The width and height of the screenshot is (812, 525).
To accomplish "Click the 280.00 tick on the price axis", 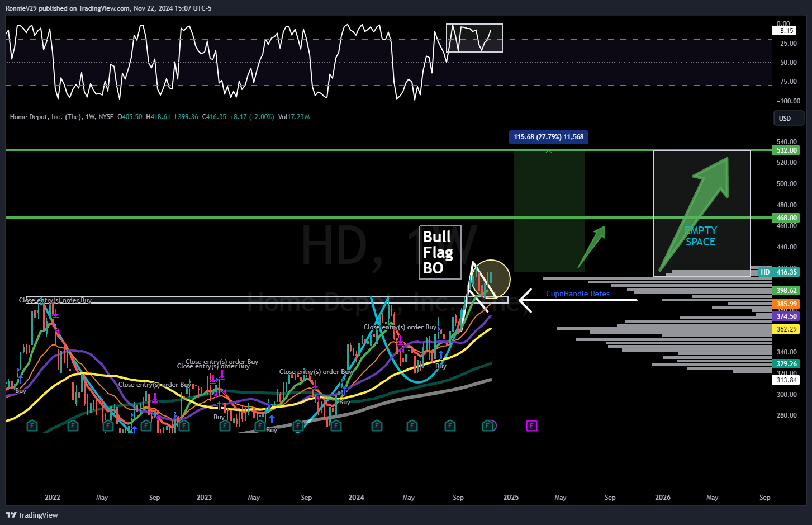I will (x=786, y=415).
